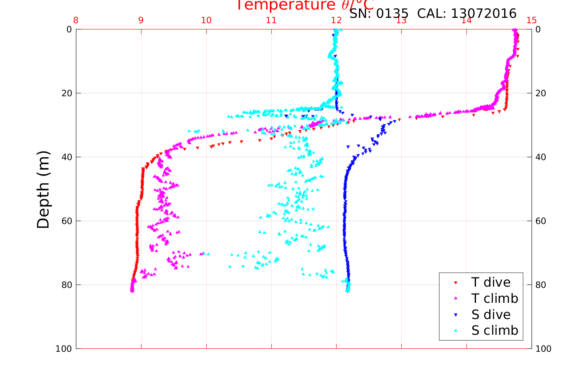Click temperature tick label 9
Screen dimensions: 588x392
click(x=141, y=21)
